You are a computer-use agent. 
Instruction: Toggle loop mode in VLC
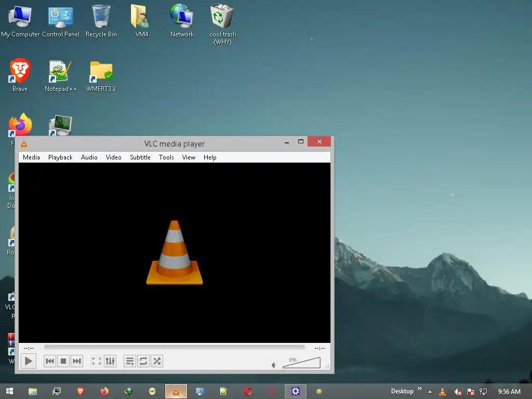coord(143,361)
